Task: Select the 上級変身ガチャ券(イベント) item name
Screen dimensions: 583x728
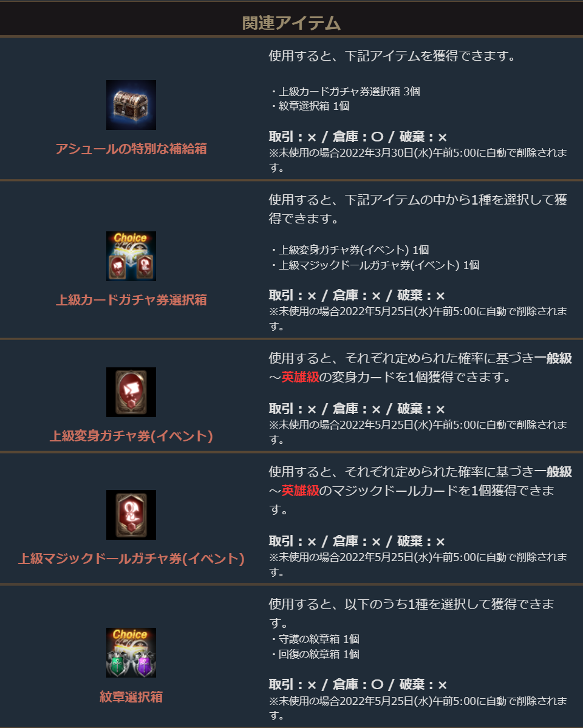Action: (x=131, y=436)
